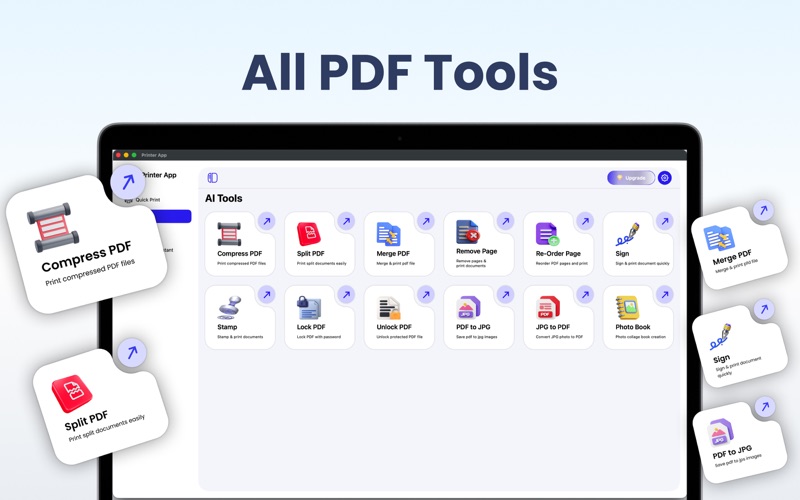The image size is (800, 500).
Task: Click the Compress PDF roller icon in the AI Tools grid
Action: click(229, 234)
